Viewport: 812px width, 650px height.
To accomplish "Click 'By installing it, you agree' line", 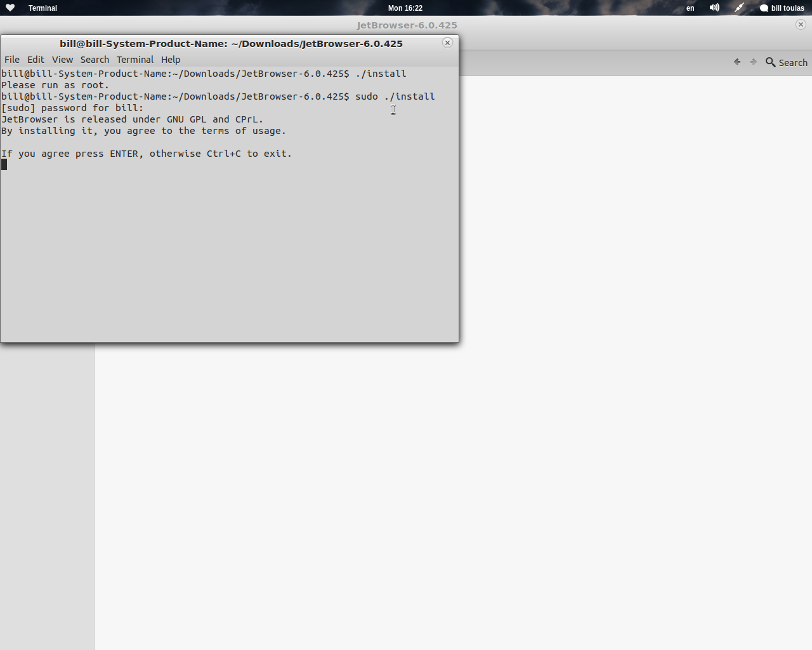I will point(143,131).
